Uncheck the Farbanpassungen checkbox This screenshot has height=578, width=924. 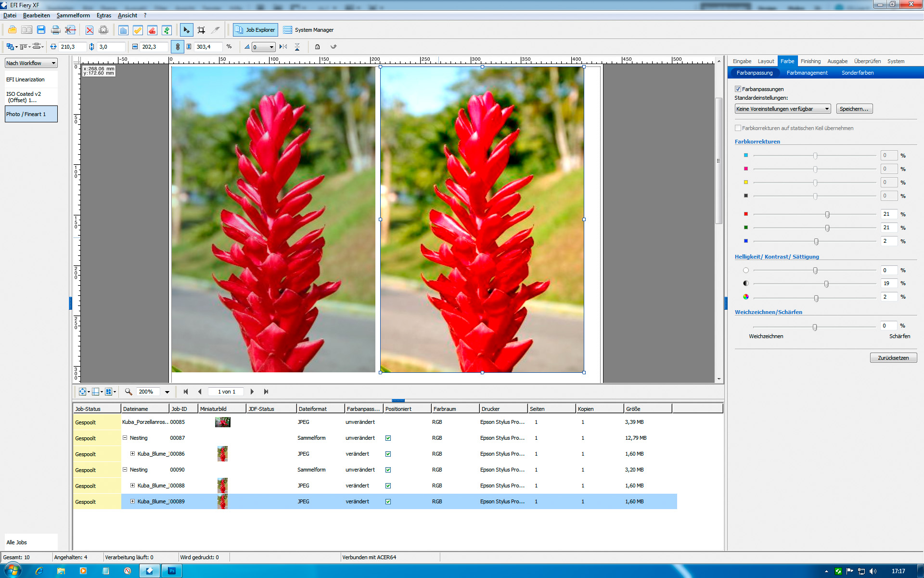click(738, 89)
